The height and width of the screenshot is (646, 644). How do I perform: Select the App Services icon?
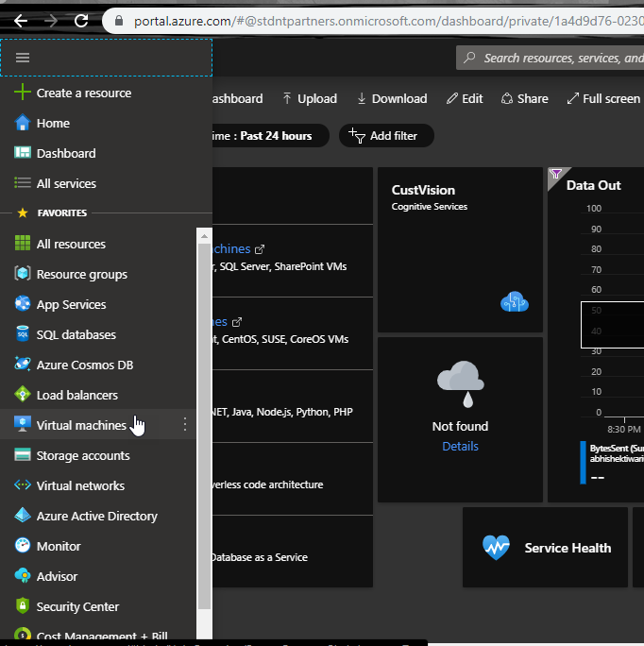pos(23,304)
